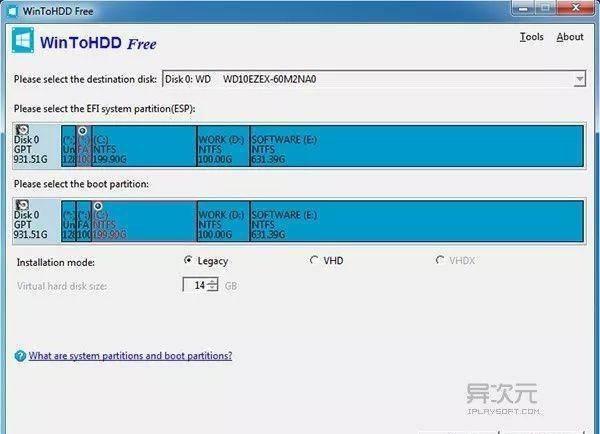600x434 pixels.
Task: Click the blue help question mark icon
Action: pos(20,356)
